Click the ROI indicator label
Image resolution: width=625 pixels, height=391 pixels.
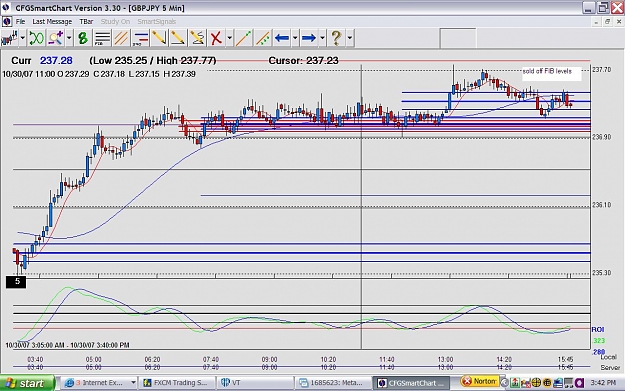point(597,330)
